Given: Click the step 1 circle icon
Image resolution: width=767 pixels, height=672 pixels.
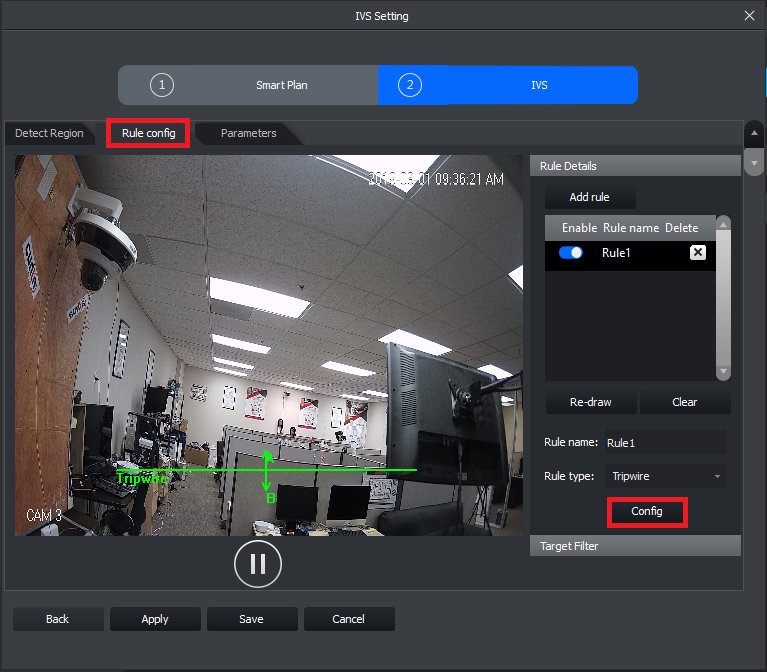Looking at the screenshot, I should (162, 85).
